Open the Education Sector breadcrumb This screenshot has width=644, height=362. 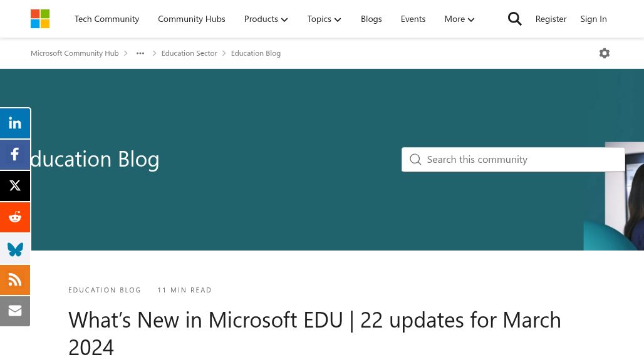[x=189, y=53]
